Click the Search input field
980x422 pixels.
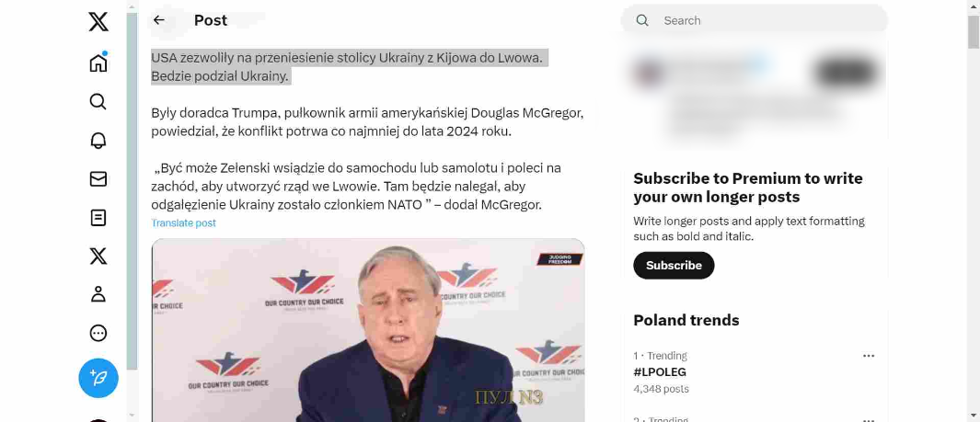coord(755,20)
